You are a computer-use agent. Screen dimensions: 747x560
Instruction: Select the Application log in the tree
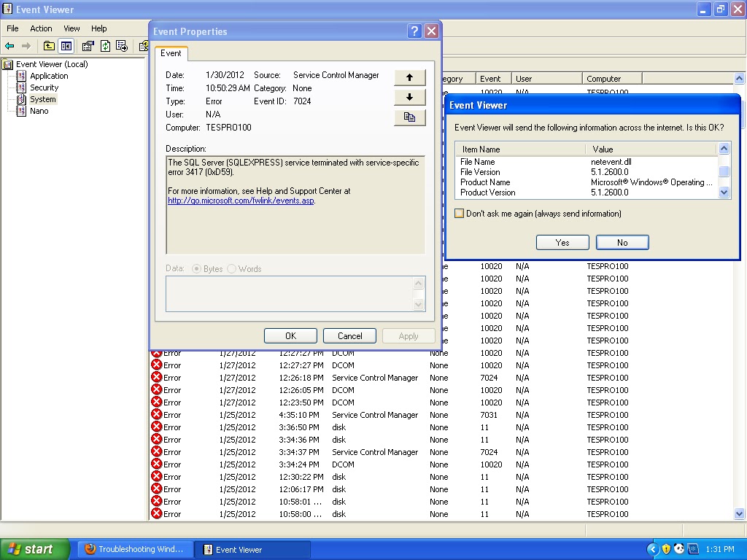click(49, 76)
